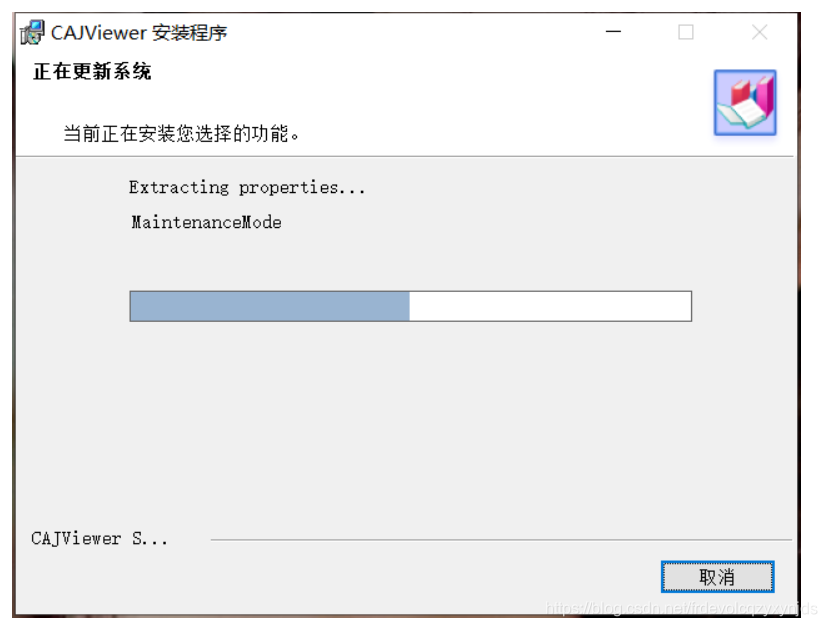Image resolution: width=827 pixels, height=627 pixels.
Task: Click the red books in the logo
Action: pyautogui.click(x=741, y=91)
